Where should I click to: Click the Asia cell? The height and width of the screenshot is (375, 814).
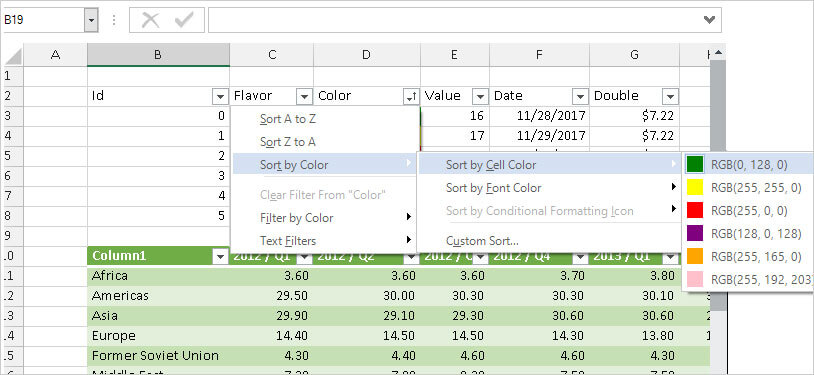(158, 316)
